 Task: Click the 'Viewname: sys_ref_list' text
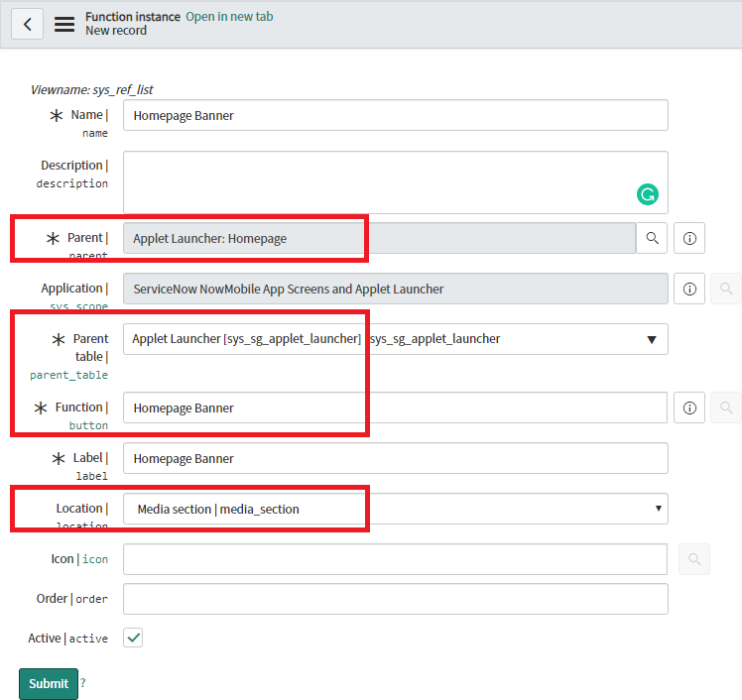coord(92,89)
